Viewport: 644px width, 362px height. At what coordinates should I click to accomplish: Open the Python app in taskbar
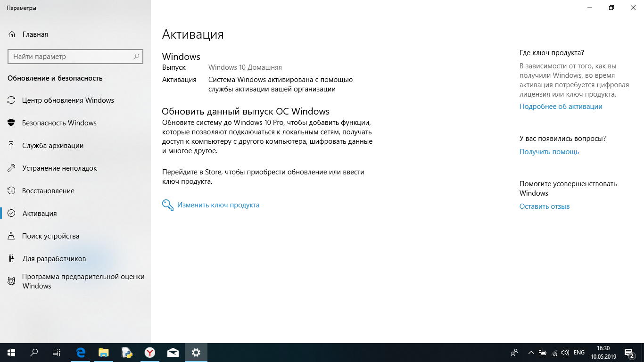127,353
